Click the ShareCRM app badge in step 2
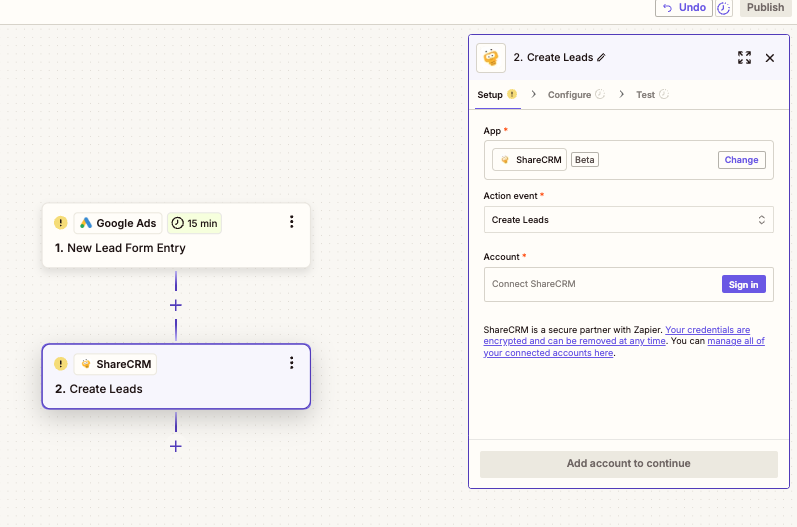 (x=115, y=364)
